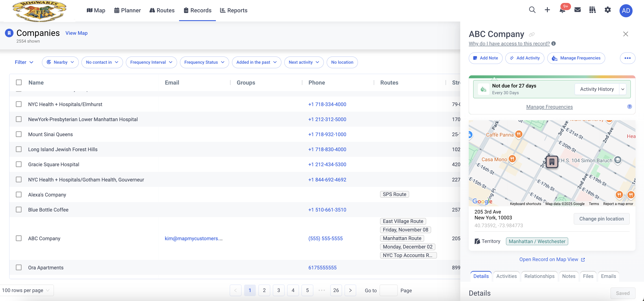This screenshot has width=644, height=301.
Task: Open the search magnifier icon
Action: tap(532, 10)
